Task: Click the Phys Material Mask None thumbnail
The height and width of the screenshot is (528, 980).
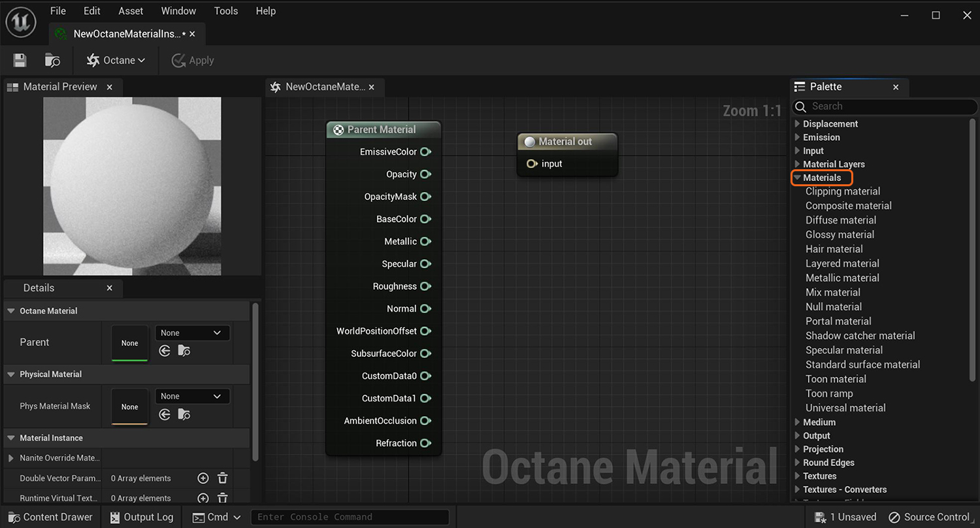Action: click(130, 406)
